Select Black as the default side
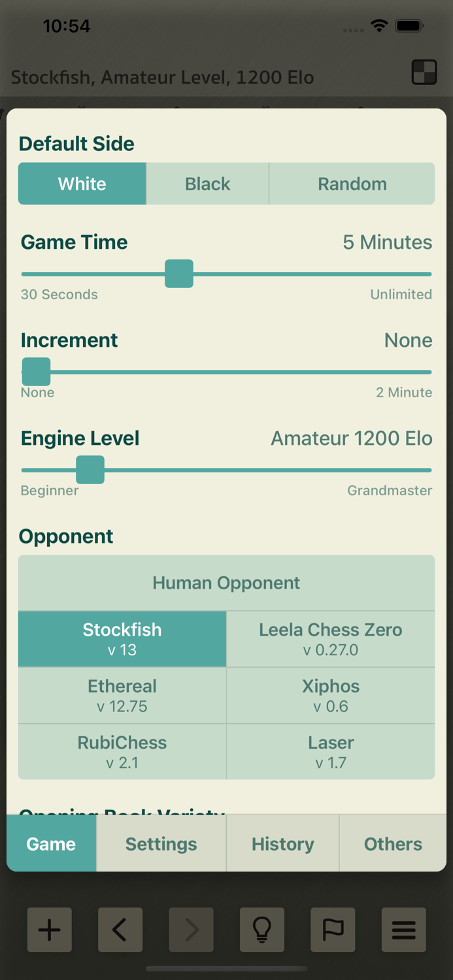453x980 pixels. 207,184
